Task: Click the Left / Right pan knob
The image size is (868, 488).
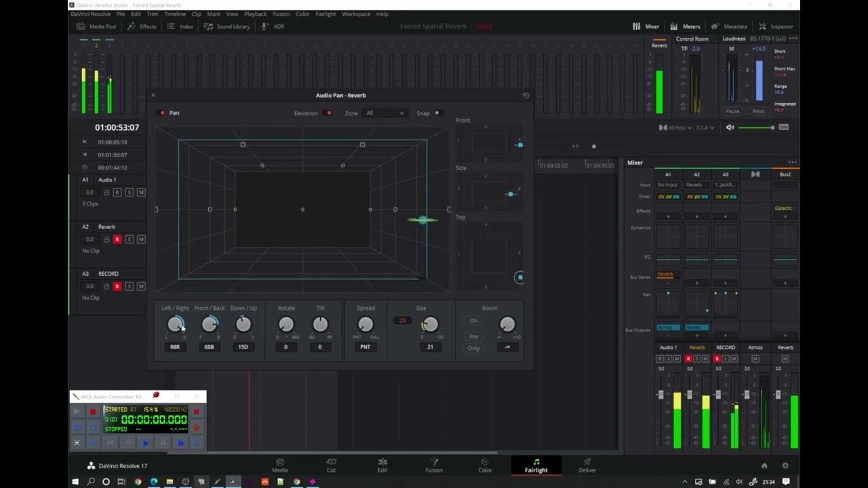Action: (176, 325)
